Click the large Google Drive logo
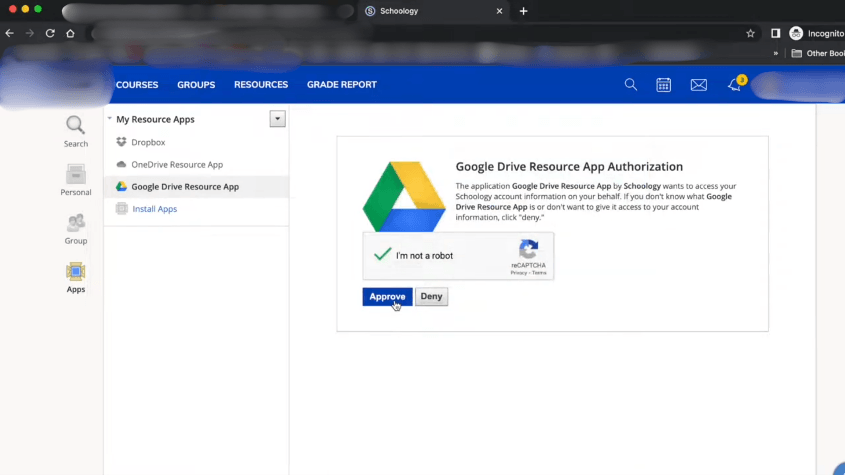Screen dimensions: 845x475 tap(404, 196)
